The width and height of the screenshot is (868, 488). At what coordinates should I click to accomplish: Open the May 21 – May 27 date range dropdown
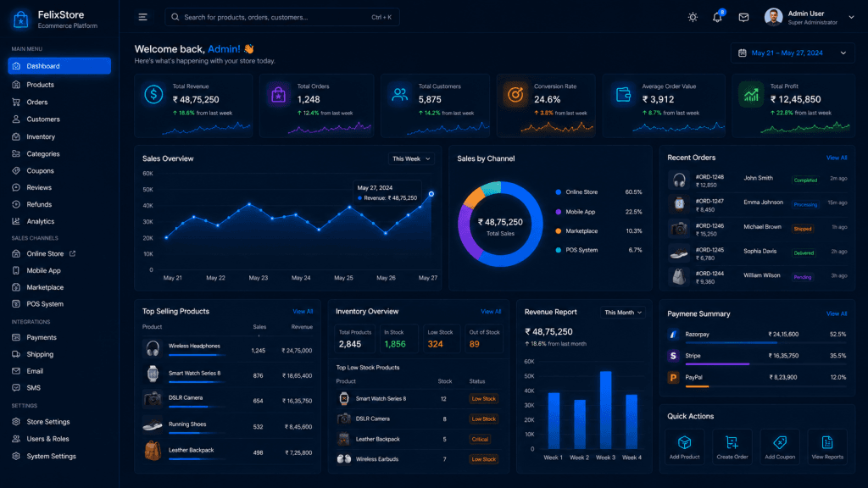pos(793,53)
